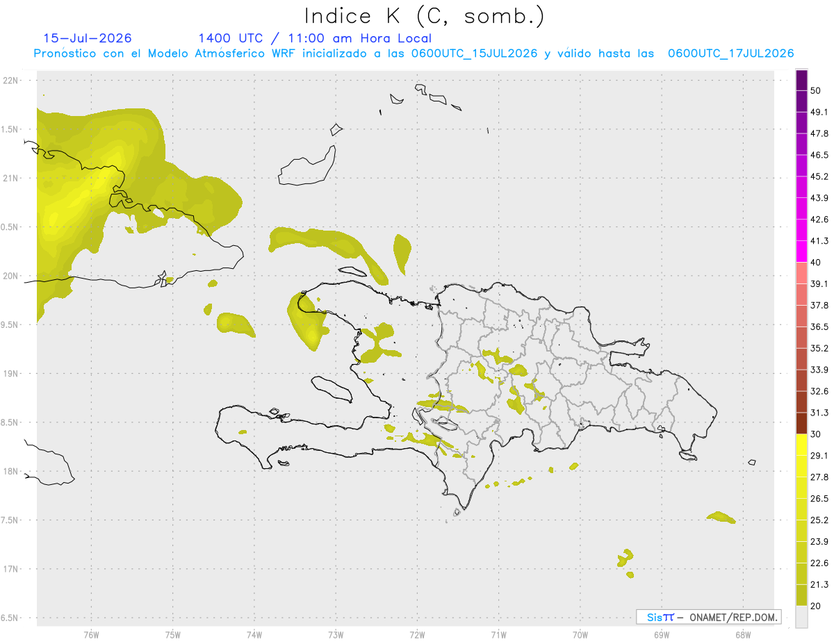This screenshot has height=644, width=834.
Task: Select the "21N" latitude label
Action: pyautogui.click(x=11, y=179)
